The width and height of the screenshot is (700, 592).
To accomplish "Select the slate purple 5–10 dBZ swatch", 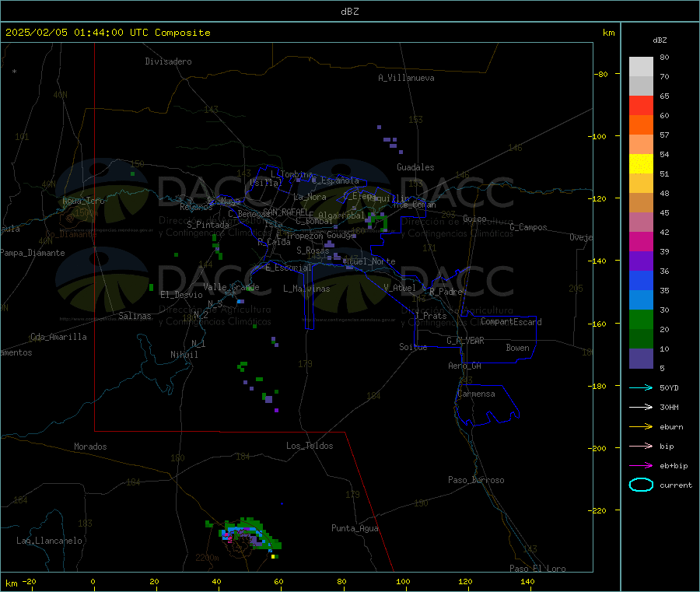I will (x=641, y=359).
